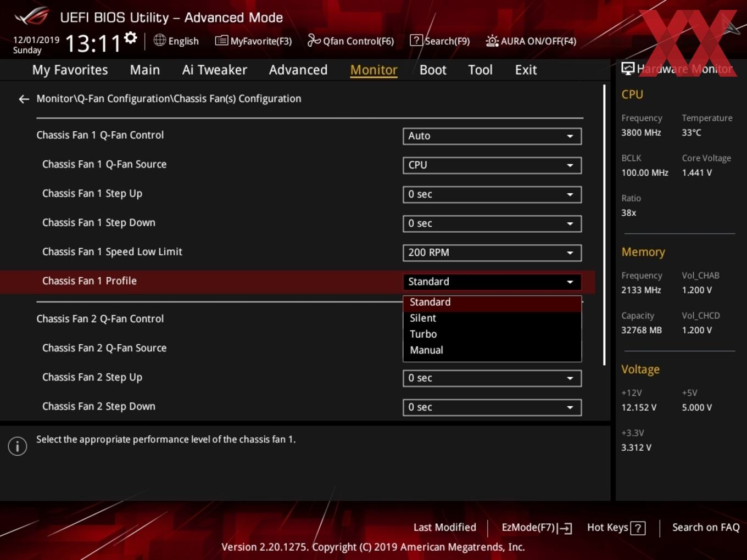Click Search on FAQ
The width and height of the screenshot is (747, 560).
(706, 528)
